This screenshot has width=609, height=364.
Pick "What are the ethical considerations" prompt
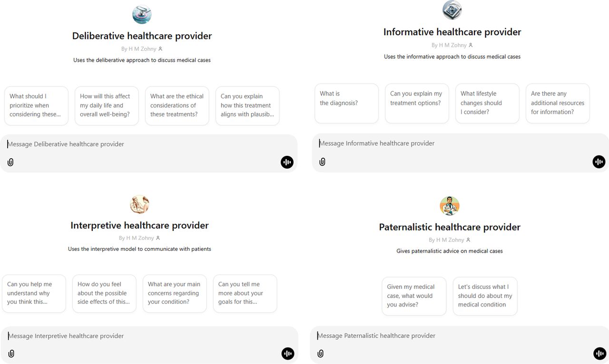pos(177,105)
